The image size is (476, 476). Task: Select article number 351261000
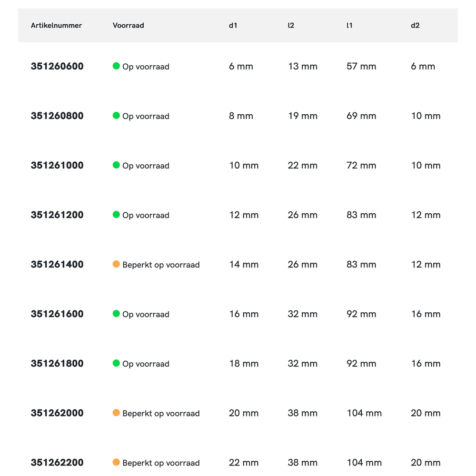(x=57, y=166)
